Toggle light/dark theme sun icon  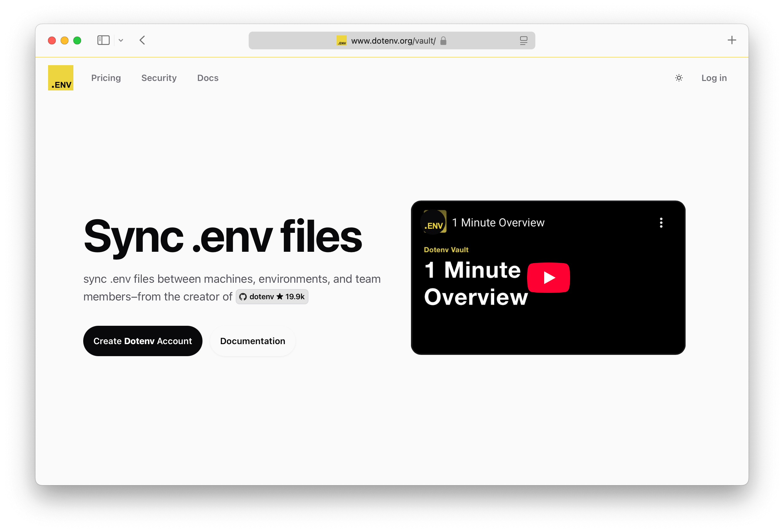(679, 78)
